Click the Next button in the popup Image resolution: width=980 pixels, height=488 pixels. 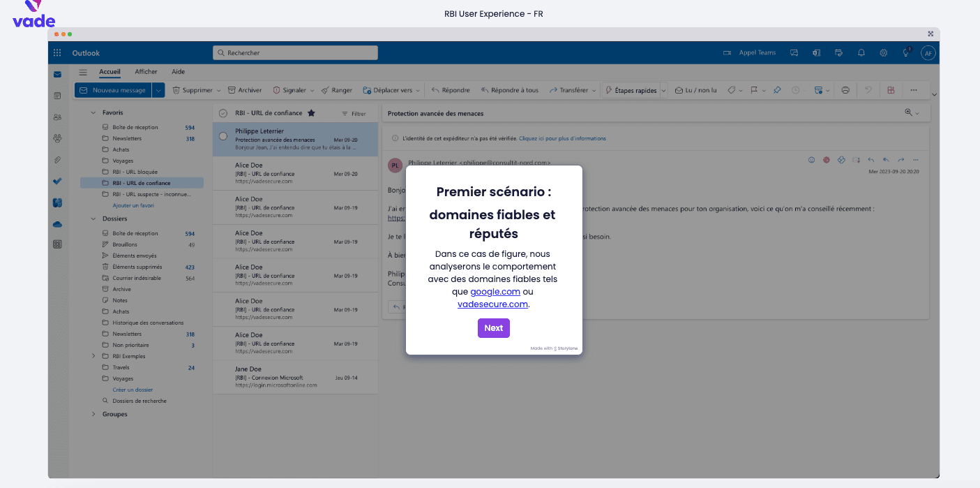[494, 328]
